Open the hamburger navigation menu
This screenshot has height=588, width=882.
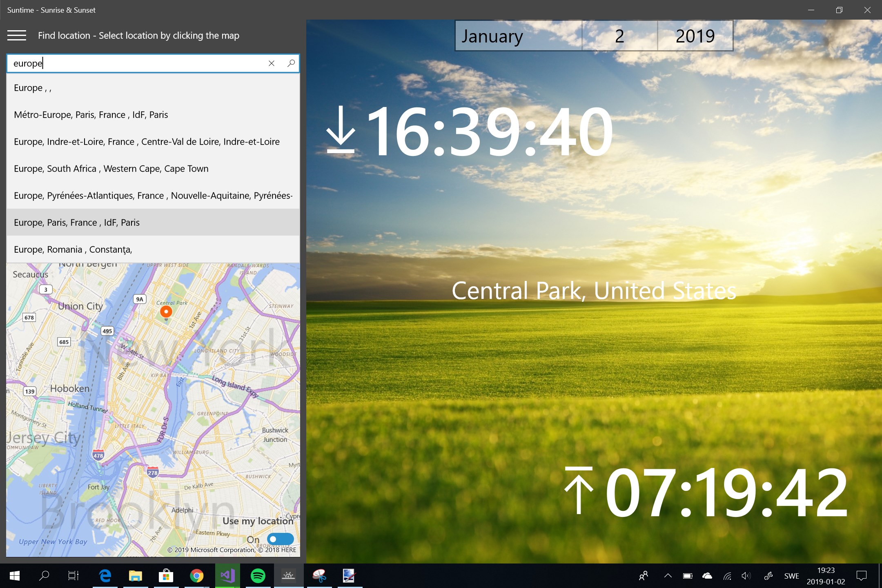point(17,36)
